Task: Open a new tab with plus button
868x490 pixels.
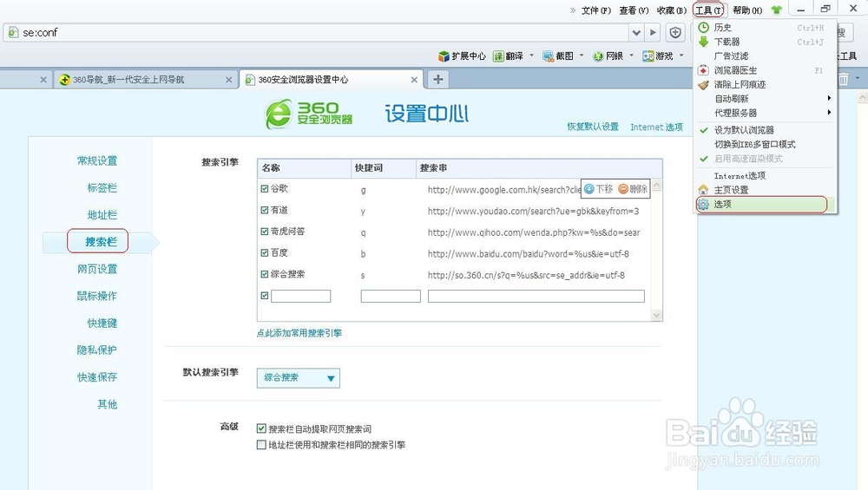Action: (437, 79)
